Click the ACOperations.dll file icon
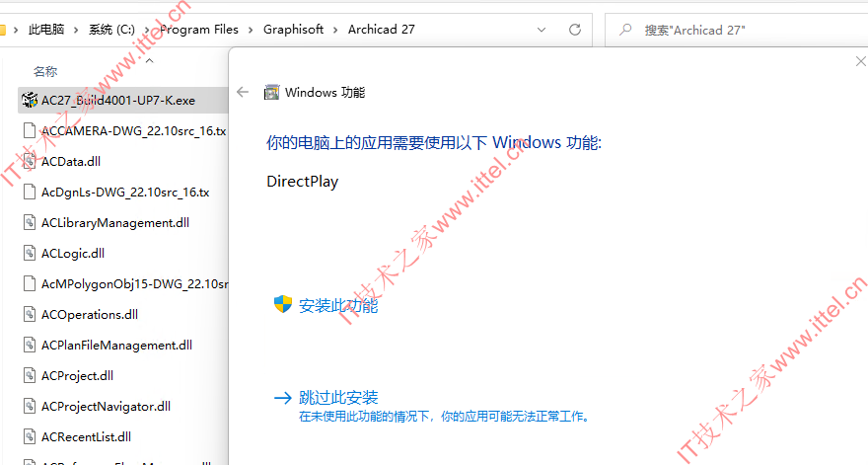 pos(30,314)
